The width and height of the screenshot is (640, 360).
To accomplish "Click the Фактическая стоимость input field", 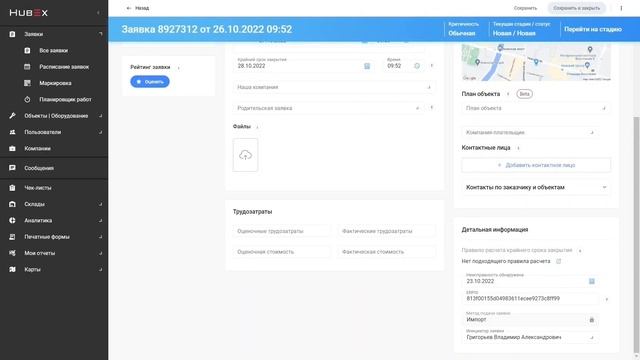I will click(x=386, y=252).
